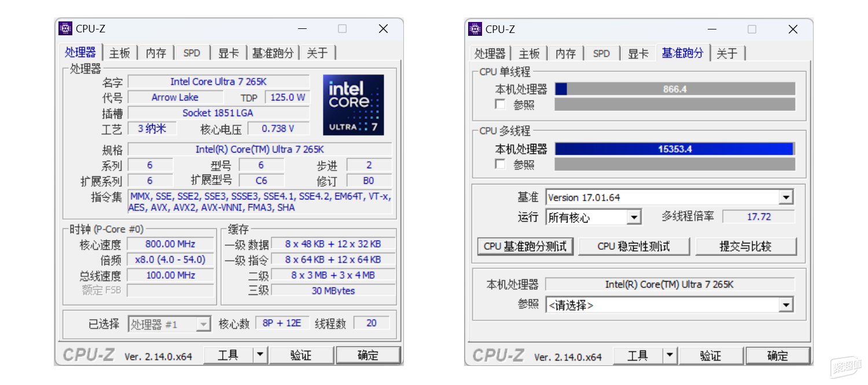Tick the 参照 checkbox under CPU 多线程
The width and height of the screenshot is (868, 385).
coord(500,164)
